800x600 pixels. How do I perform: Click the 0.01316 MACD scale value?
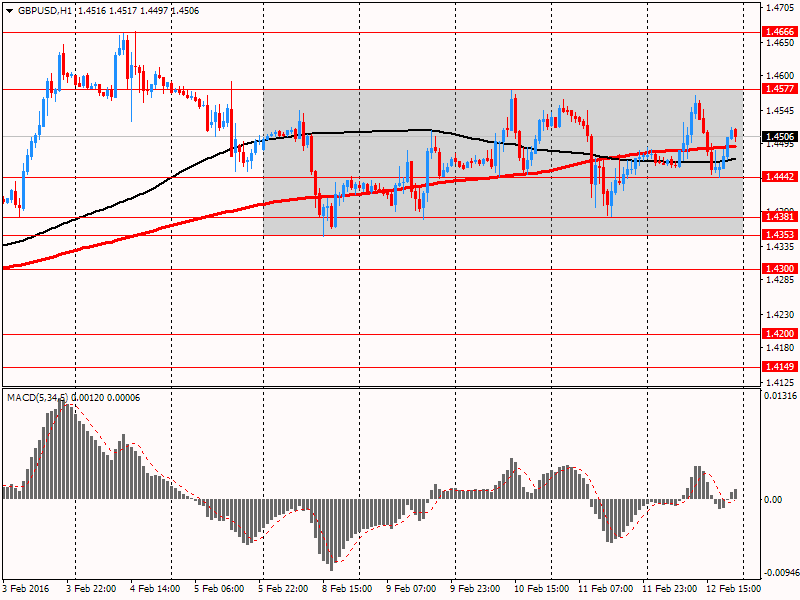[x=780, y=397]
